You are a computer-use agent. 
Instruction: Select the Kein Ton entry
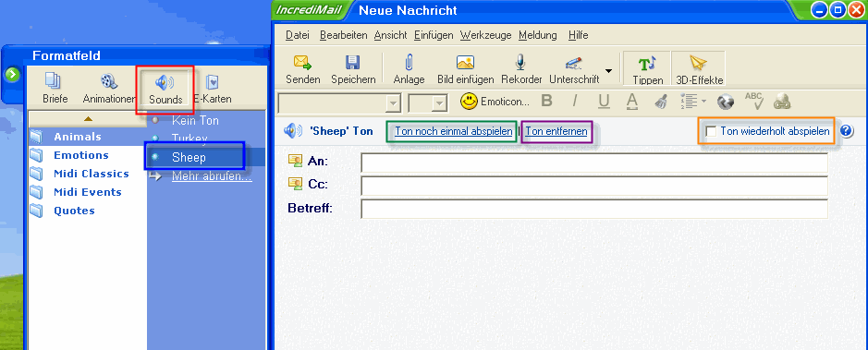pos(195,120)
